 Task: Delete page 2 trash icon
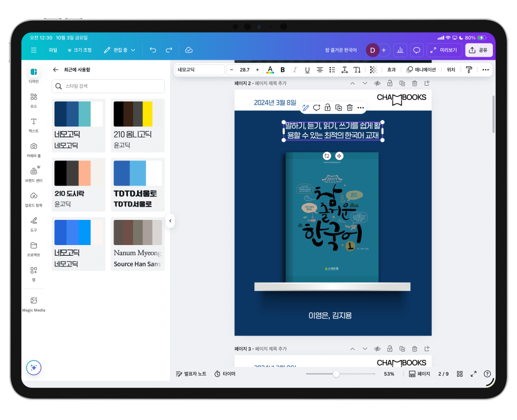[415, 83]
